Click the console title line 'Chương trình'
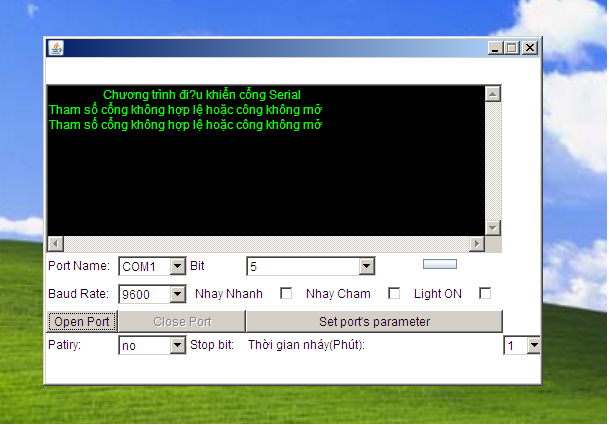 pyautogui.click(x=202, y=95)
